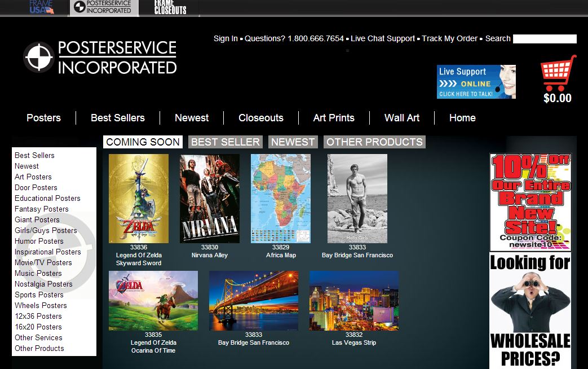Open Girls/Guys Posters category
Screen dimensions: 588x369
(46, 231)
